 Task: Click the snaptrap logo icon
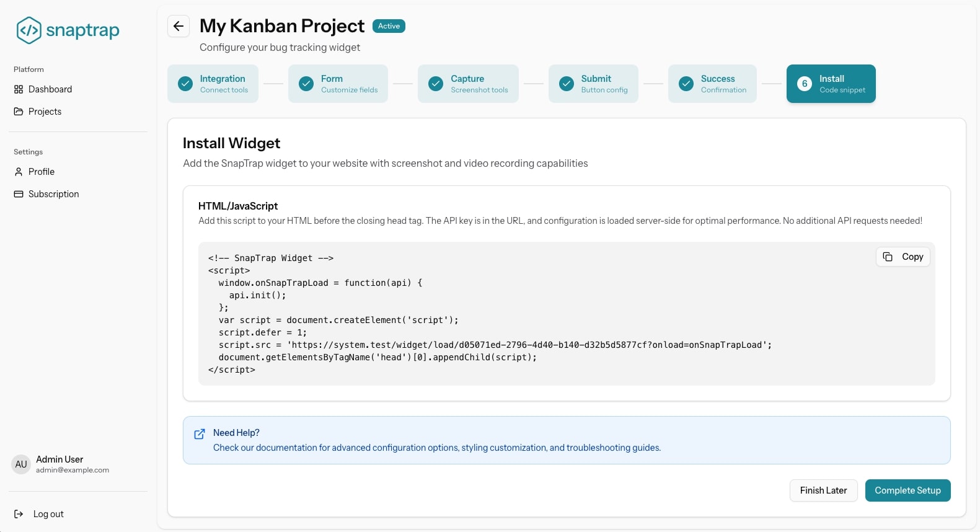[x=29, y=30]
